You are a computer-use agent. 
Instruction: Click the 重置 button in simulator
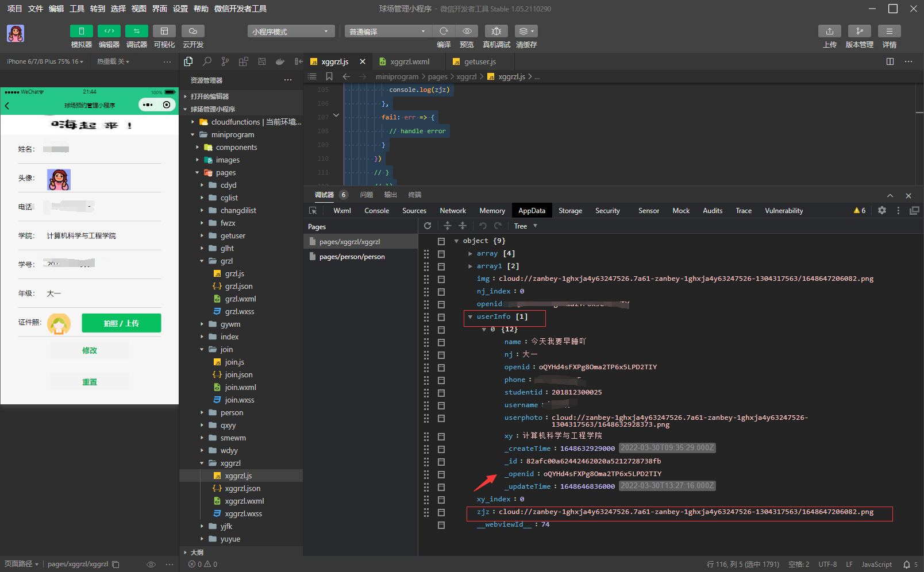(89, 382)
